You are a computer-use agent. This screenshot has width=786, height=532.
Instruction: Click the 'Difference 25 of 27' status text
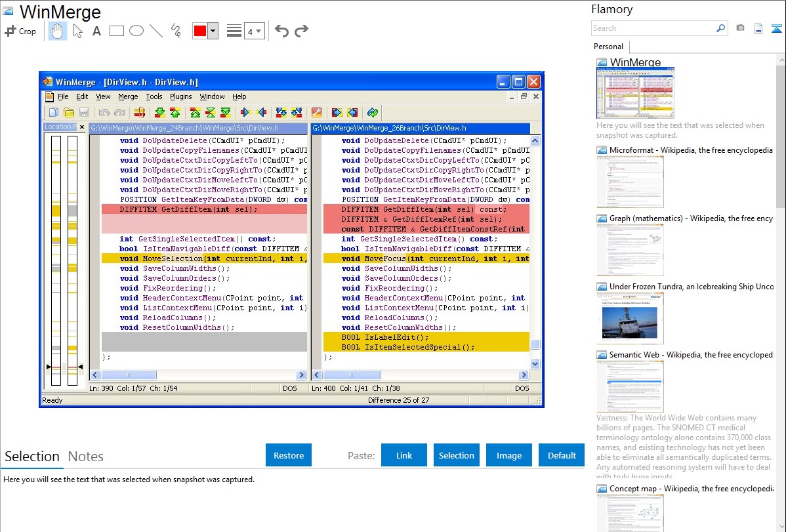tap(398, 400)
